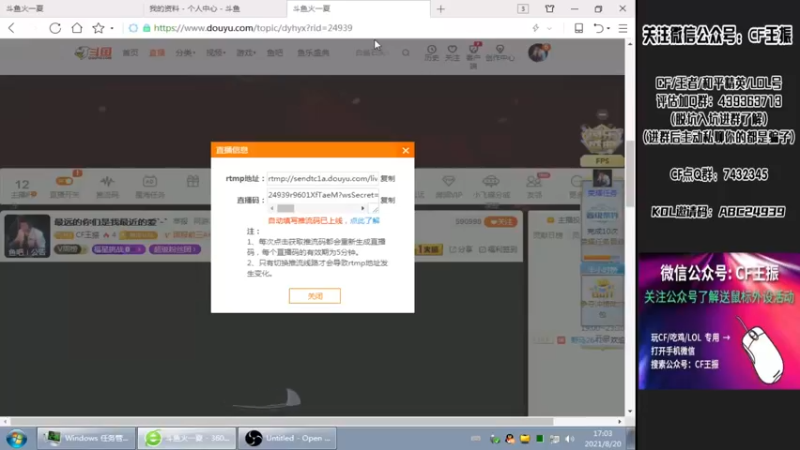The height and width of the screenshot is (450, 800).
Task: Click the 直播码 stream code field
Action: click(322, 195)
